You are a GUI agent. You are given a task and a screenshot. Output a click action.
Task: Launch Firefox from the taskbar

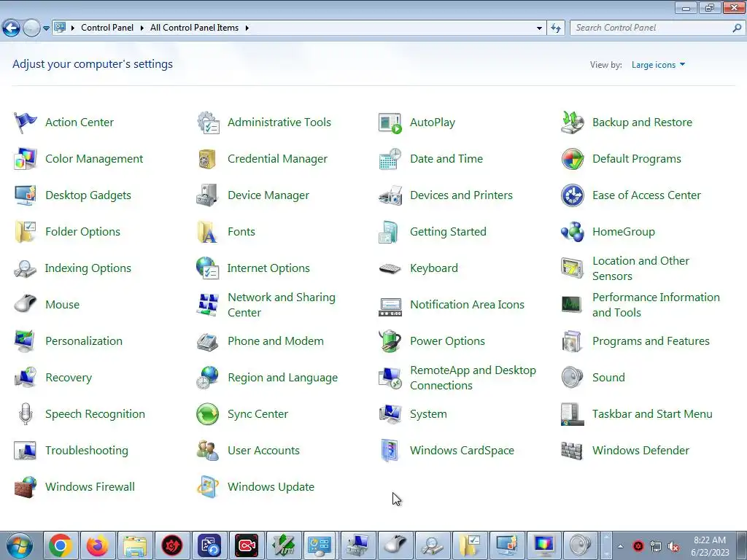pyautogui.click(x=98, y=545)
